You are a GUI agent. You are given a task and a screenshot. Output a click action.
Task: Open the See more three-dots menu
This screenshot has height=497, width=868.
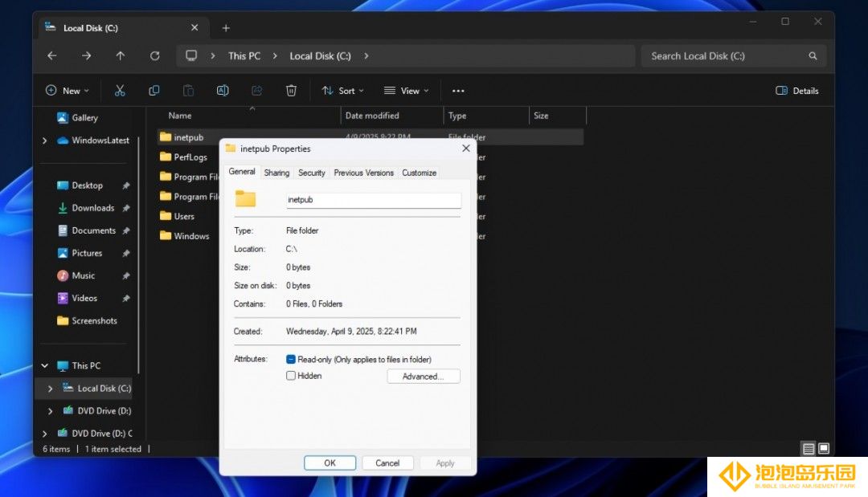(458, 91)
